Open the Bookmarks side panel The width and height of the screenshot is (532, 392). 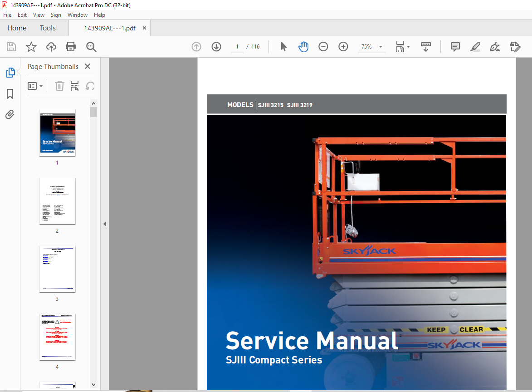10,93
